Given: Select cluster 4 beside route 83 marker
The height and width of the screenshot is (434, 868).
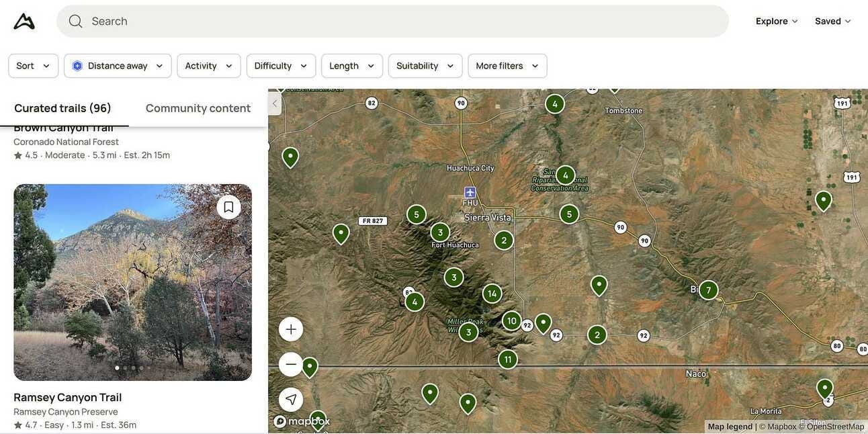Looking at the screenshot, I should coord(415,302).
